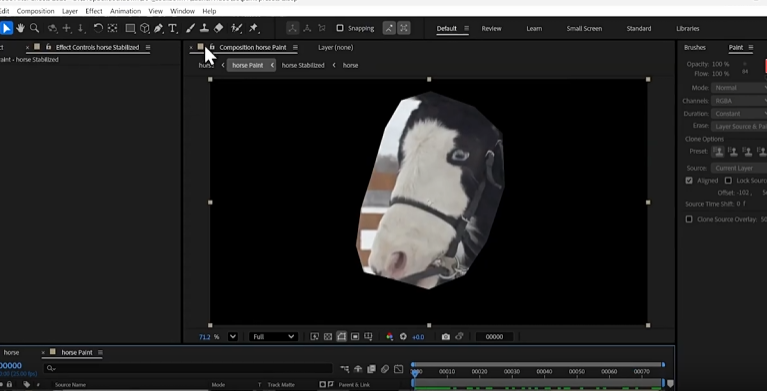This screenshot has width=767, height=391.
Task: Select the Orbit camera tool
Action: [52, 28]
